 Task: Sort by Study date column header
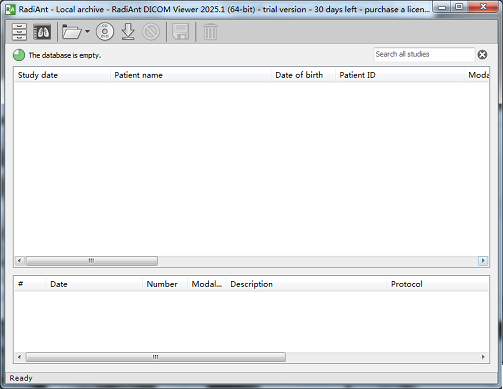pyautogui.click(x=62, y=75)
